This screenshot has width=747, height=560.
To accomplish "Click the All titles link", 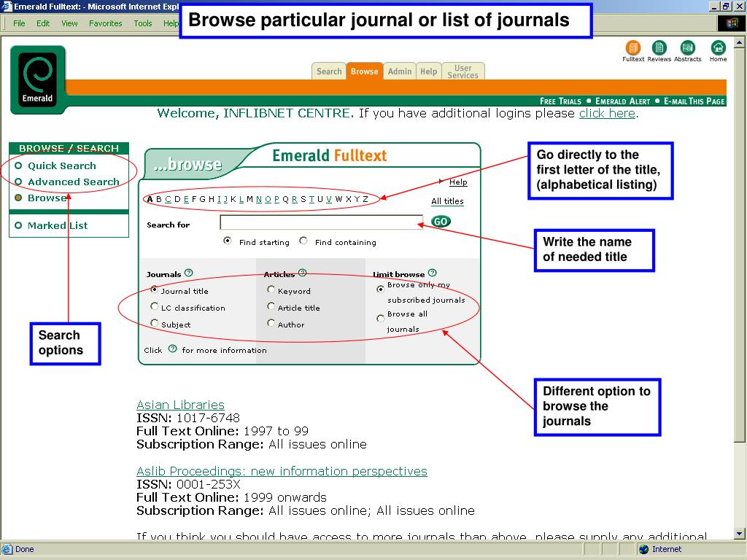I will [447, 201].
